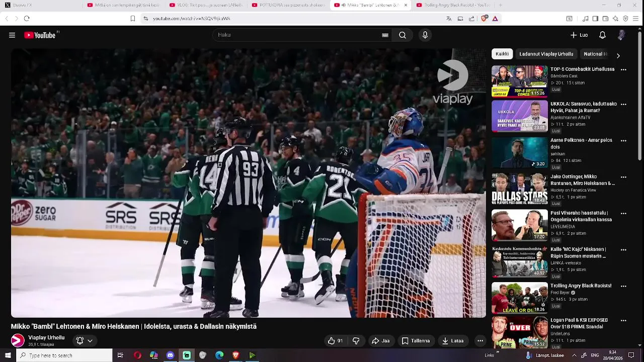Open Leo AI sparkle icon
The image size is (644, 362).
(x=615, y=19)
